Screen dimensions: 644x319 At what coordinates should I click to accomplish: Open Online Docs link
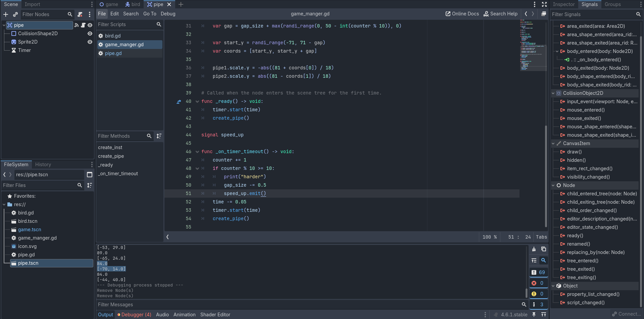[462, 14]
